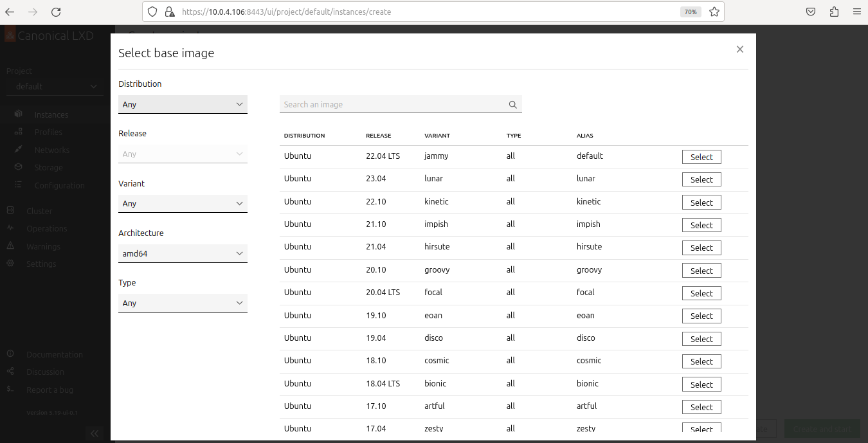868x443 pixels.
Task: Select the Ubuntu 20.10 groovy image
Action: click(x=701, y=271)
